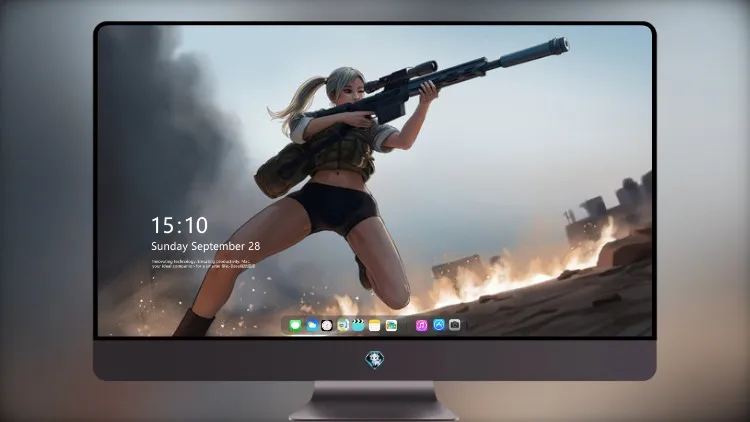This screenshot has width=750, height=422.
Task: Open the blue App Store icon in dock
Action: click(x=439, y=325)
